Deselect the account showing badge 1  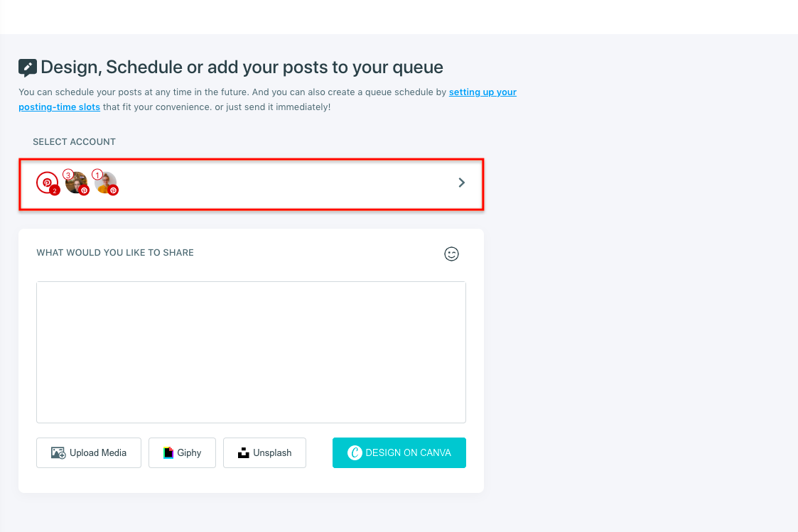(107, 183)
